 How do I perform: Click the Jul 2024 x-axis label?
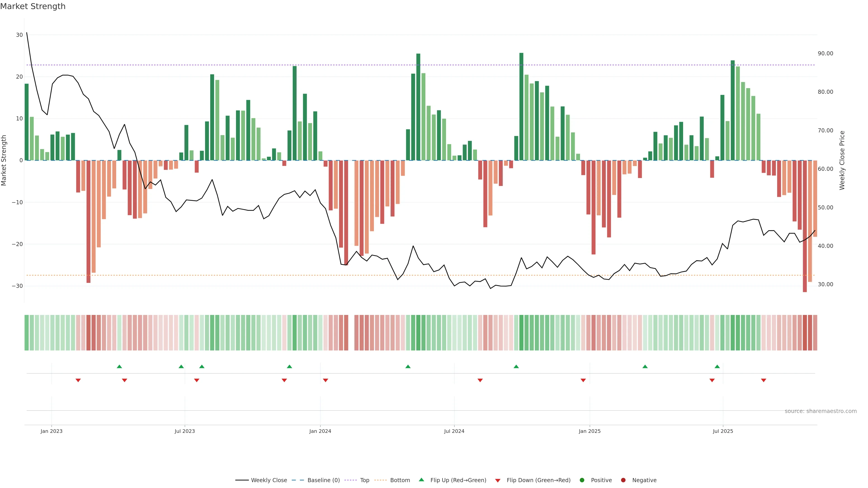tap(454, 431)
